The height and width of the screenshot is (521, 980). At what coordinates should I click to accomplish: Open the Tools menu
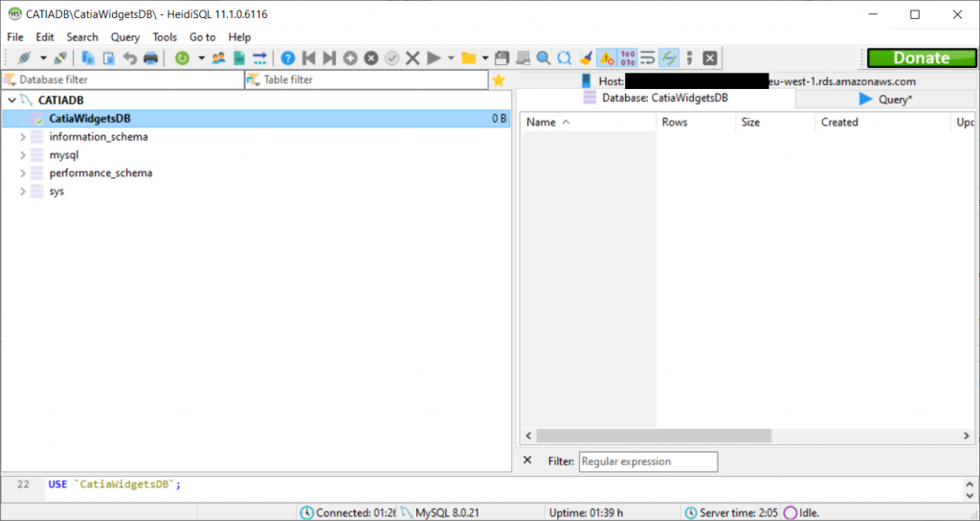coord(165,37)
